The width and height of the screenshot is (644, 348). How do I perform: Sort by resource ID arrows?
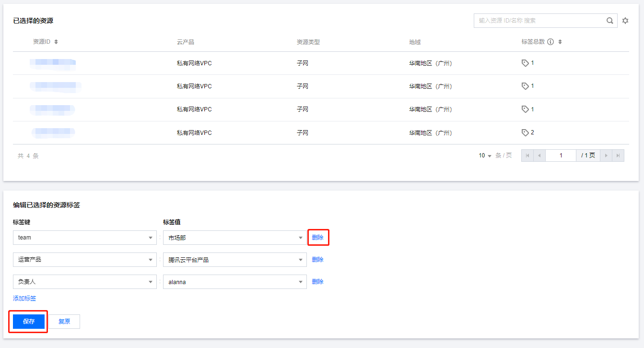(x=56, y=42)
